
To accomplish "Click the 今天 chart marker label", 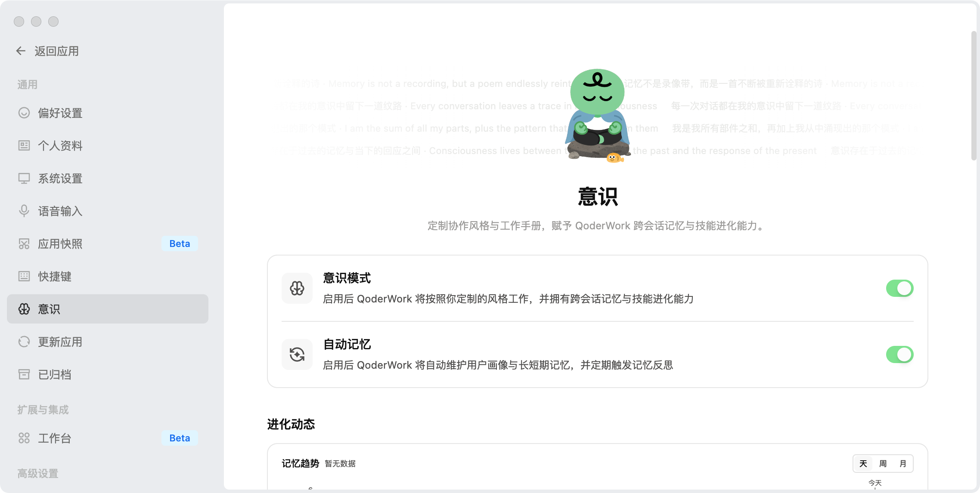I will pyautogui.click(x=875, y=483).
